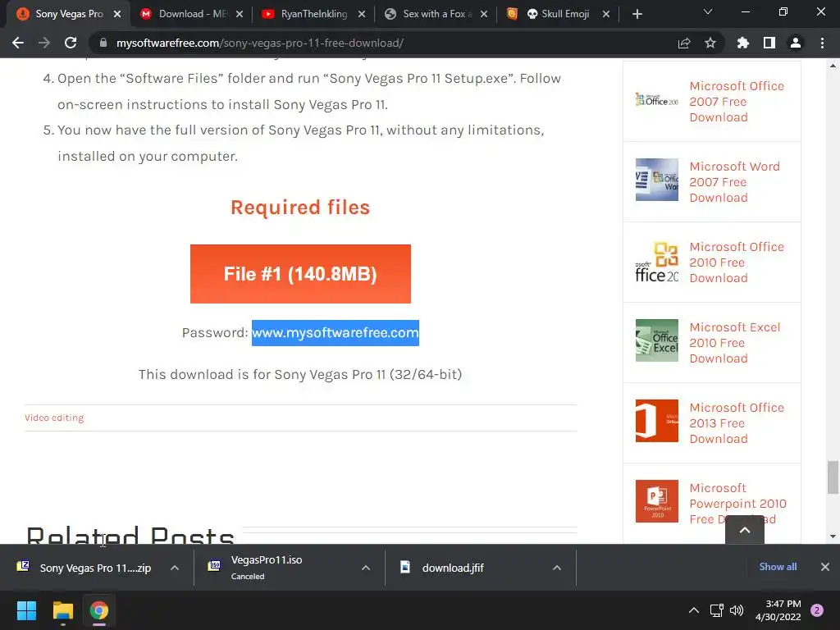Open the notification center badge
This screenshot has width=840, height=630.
[817, 610]
